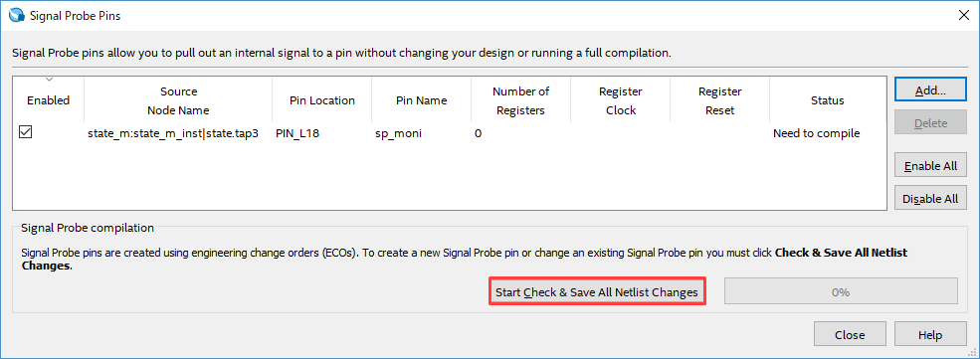Start Check & Save All Netlist Changes
This screenshot has height=359, width=980.
click(x=597, y=291)
